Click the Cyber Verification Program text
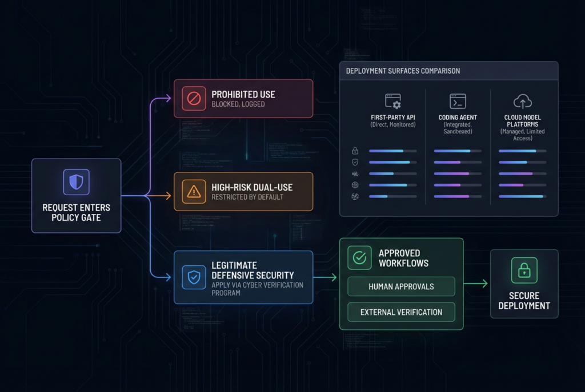585x392 pixels. click(x=257, y=288)
